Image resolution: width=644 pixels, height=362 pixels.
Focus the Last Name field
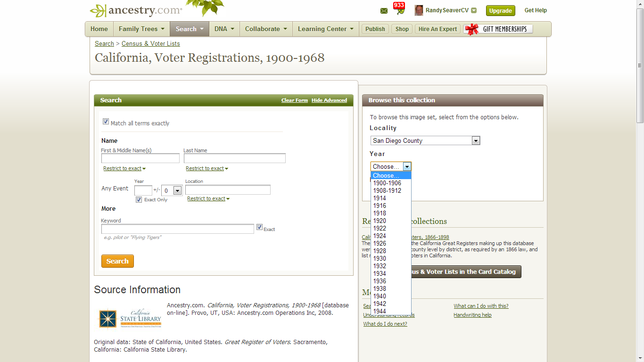click(x=234, y=158)
